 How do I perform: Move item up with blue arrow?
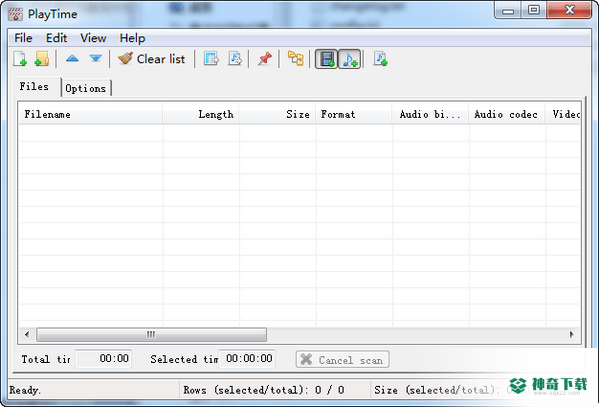[x=72, y=58]
